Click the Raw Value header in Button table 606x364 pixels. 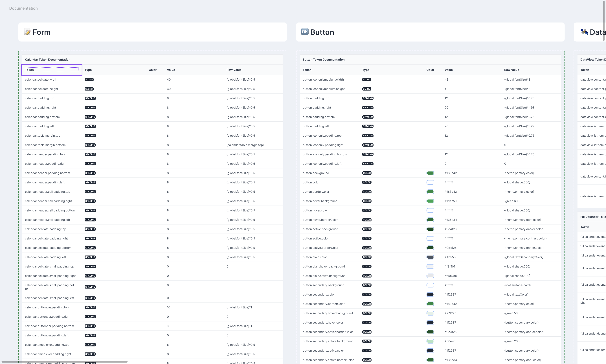[x=511, y=70]
